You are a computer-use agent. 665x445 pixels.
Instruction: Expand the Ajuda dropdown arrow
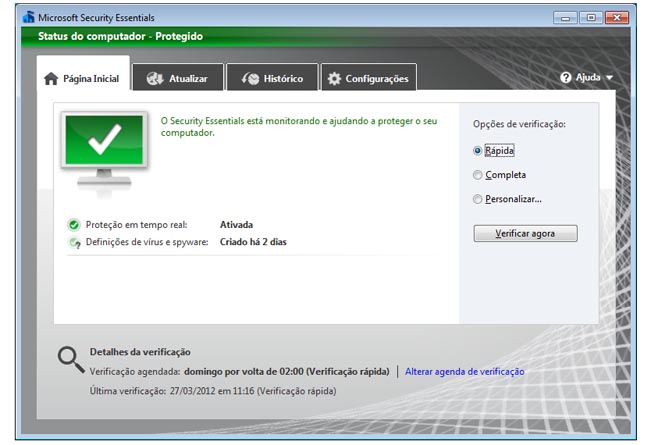(609, 78)
